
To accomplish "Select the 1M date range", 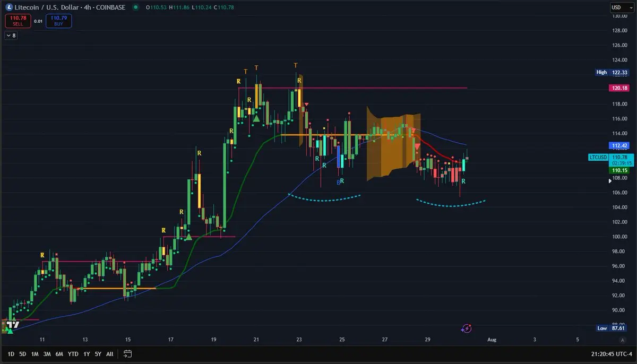I will click(x=35, y=353).
